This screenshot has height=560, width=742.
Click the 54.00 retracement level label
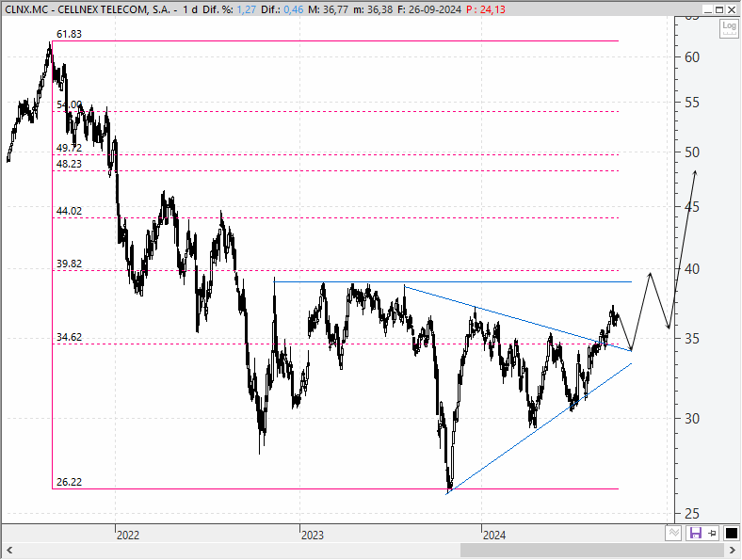[x=69, y=104]
